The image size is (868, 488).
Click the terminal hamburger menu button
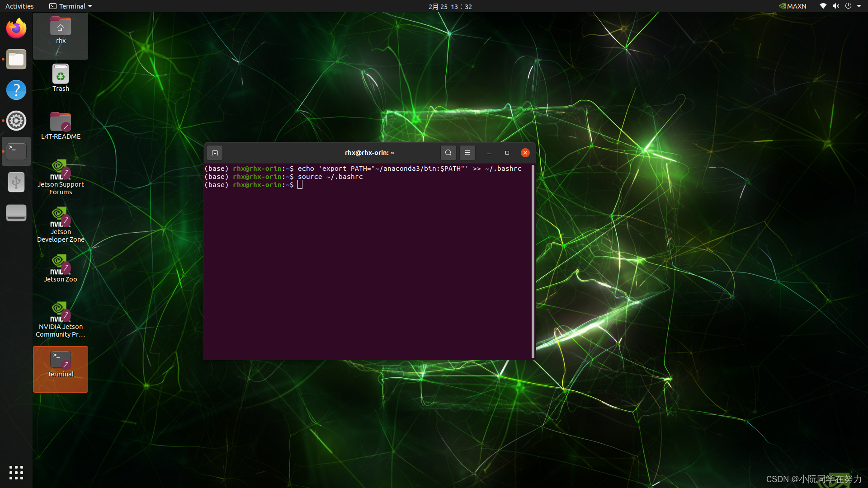pyautogui.click(x=467, y=153)
